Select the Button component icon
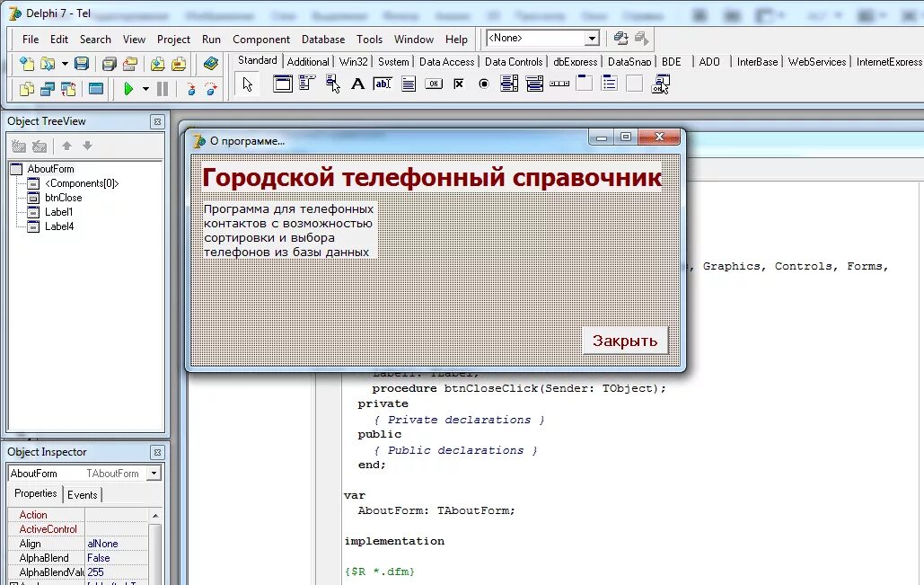This screenshot has height=585, width=924. [x=434, y=84]
